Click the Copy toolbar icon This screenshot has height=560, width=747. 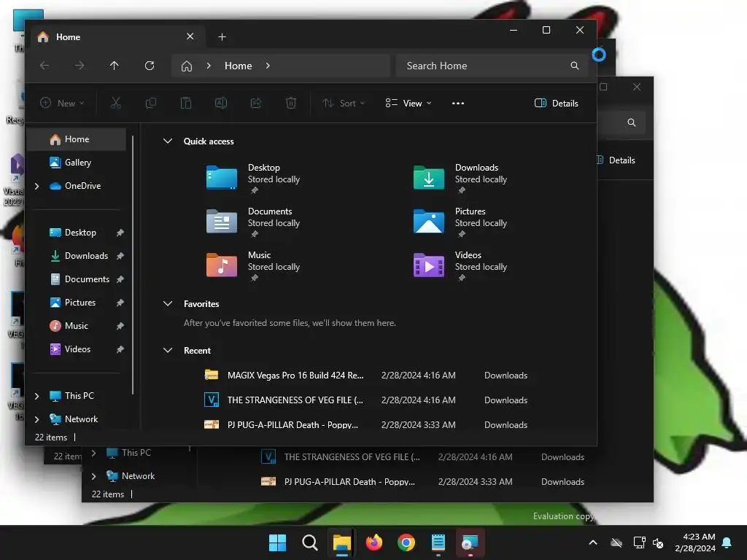tap(151, 103)
